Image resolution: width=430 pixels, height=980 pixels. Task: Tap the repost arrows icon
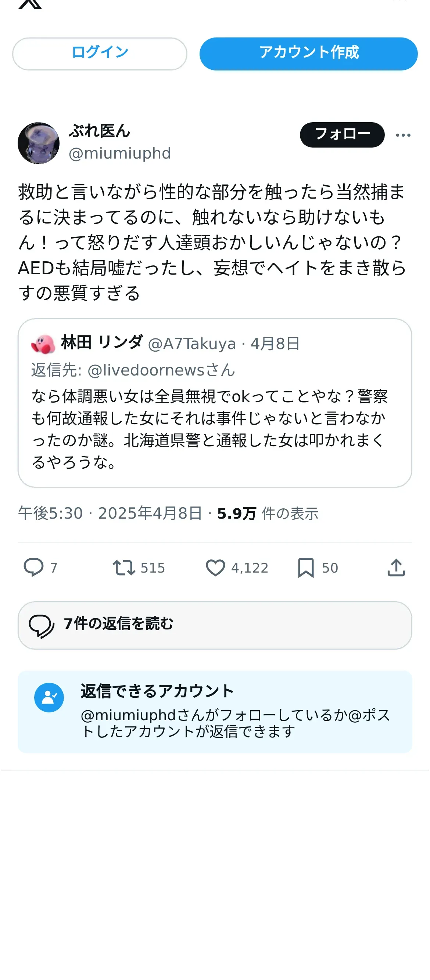pos(124,567)
